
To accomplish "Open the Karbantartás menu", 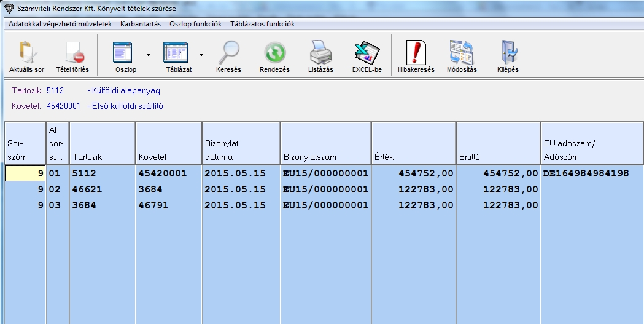I will pos(141,24).
